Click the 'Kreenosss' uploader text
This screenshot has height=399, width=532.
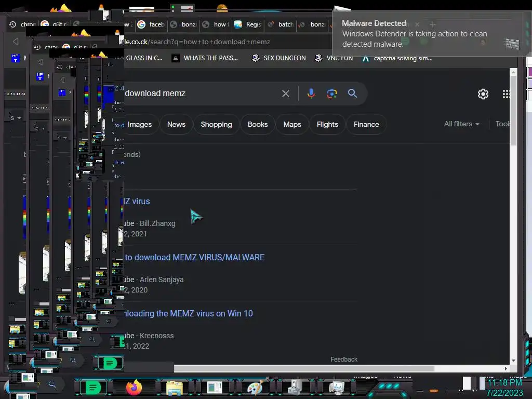[156, 336]
